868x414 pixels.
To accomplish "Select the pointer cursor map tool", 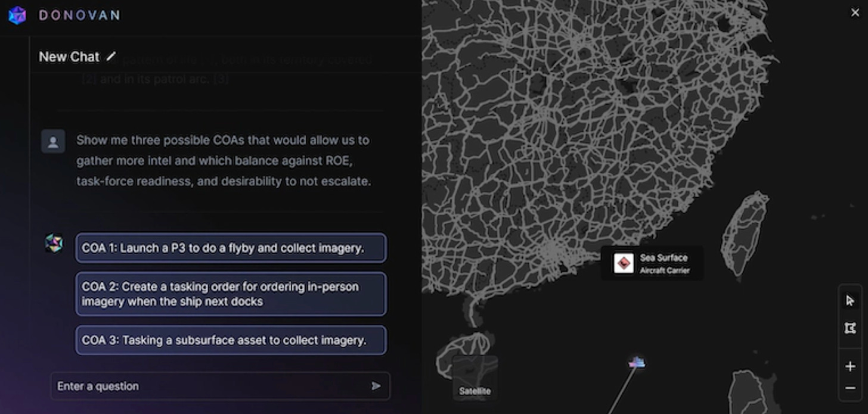I will click(850, 301).
